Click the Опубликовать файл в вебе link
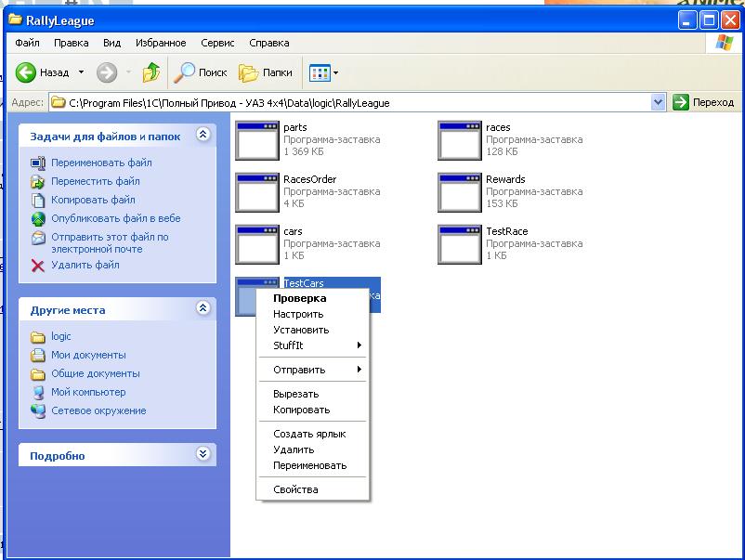The image size is (745, 560). pyautogui.click(x=116, y=218)
